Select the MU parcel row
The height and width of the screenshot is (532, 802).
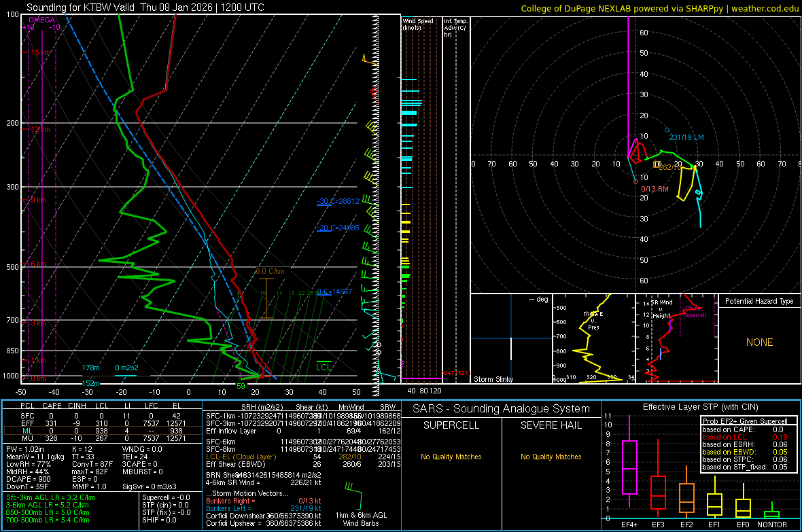coord(103,438)
